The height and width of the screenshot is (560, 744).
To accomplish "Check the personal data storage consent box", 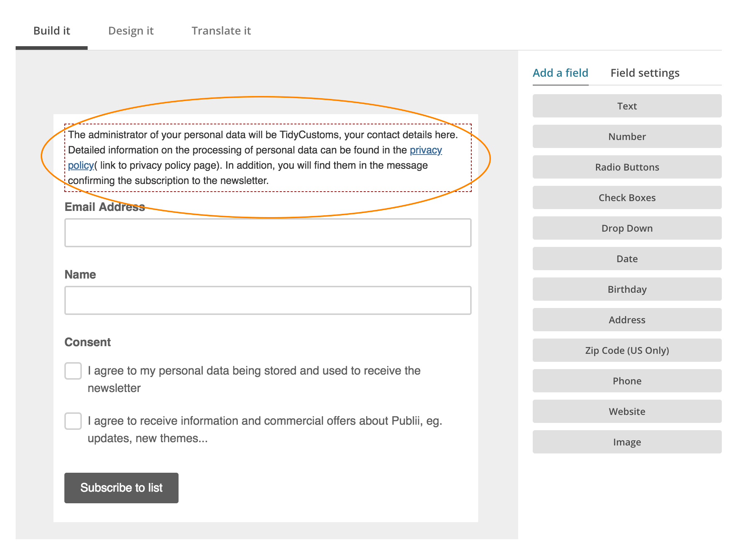I will 73,371.
